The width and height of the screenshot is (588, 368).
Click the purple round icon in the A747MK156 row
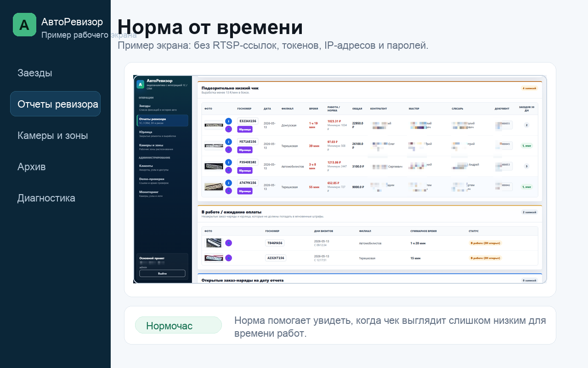pyautogui.click(x=228, y=191)
